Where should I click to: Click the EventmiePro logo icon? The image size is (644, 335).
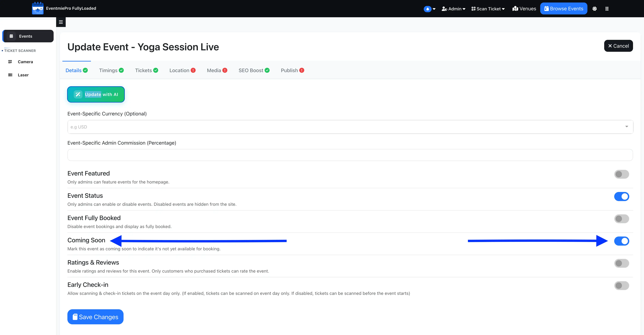tap(38, 8)
